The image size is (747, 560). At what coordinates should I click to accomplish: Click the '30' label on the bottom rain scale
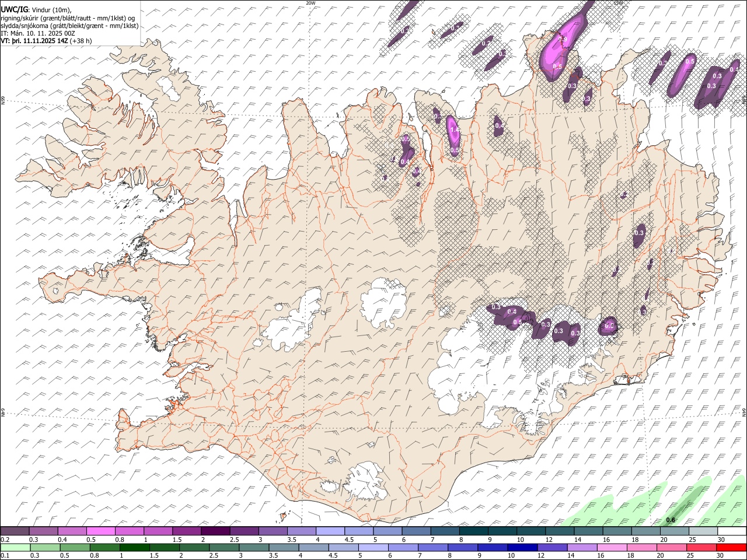721,555
